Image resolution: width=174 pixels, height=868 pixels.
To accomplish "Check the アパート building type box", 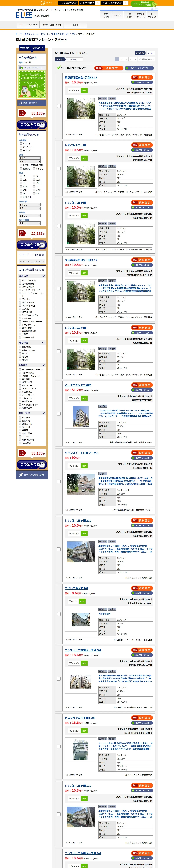I will coord(21,144).
